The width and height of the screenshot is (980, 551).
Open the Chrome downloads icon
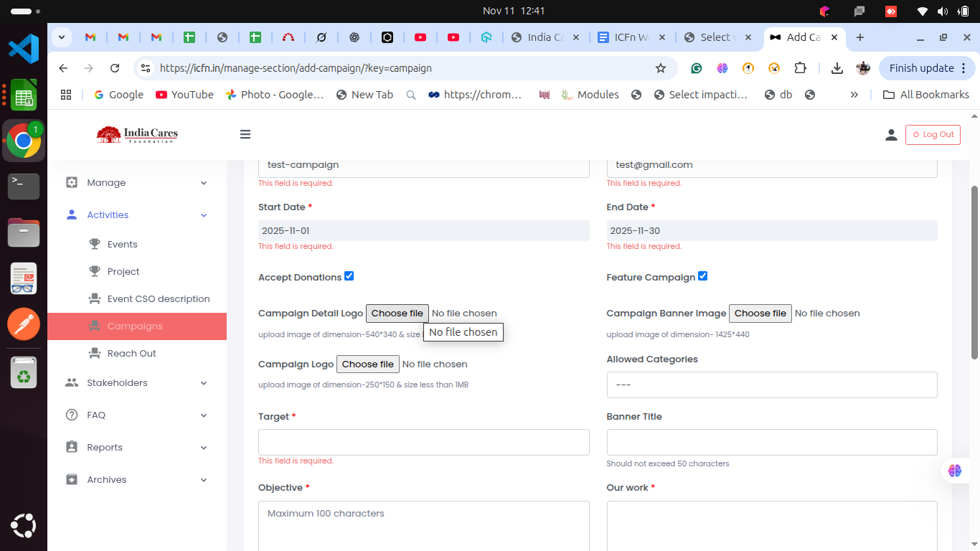tap(837, 68)
